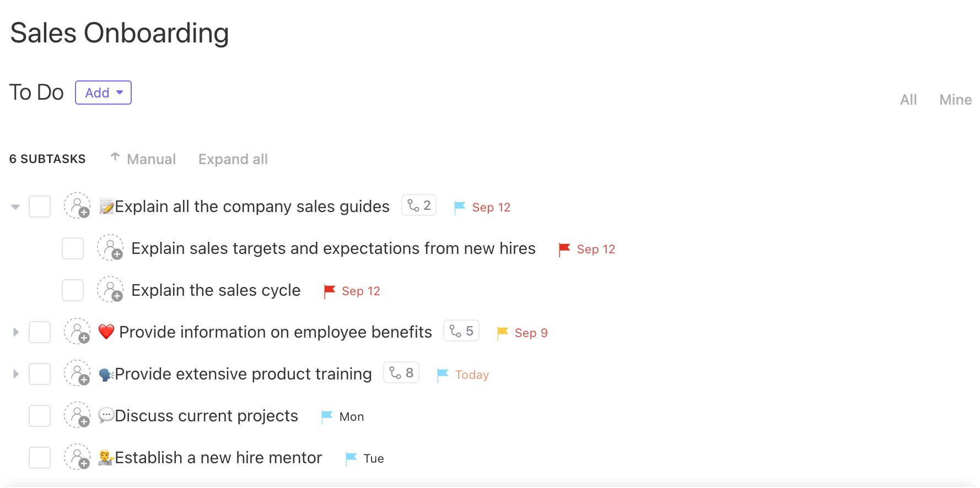Open the Add dropdown next to To Do
Viewport: 980px width, 488px height.
pos(103,93)
